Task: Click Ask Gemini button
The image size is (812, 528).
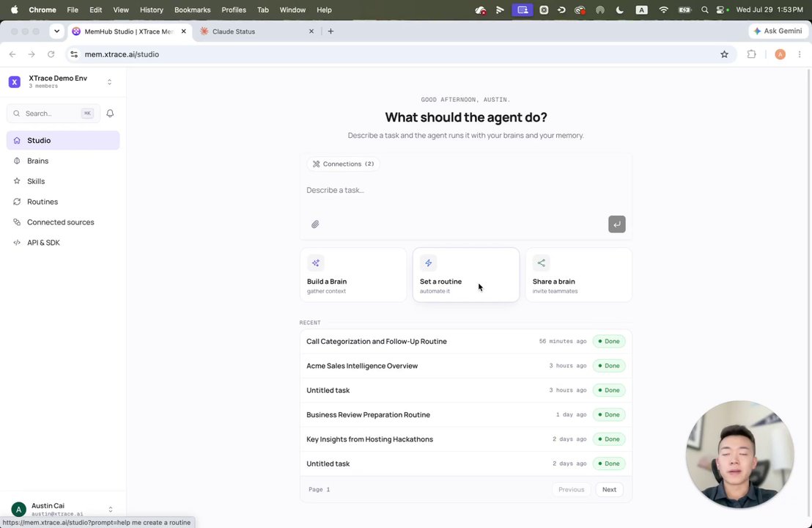Action: click(x=778, y=31)
